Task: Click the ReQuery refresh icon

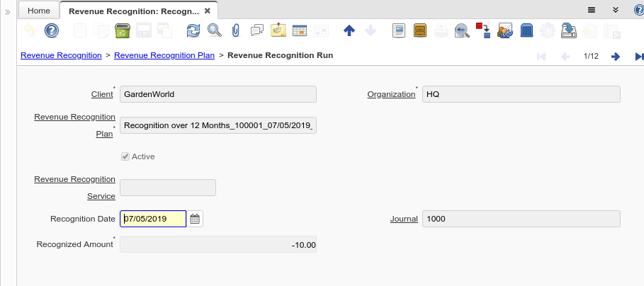Action: click(193, 30)
